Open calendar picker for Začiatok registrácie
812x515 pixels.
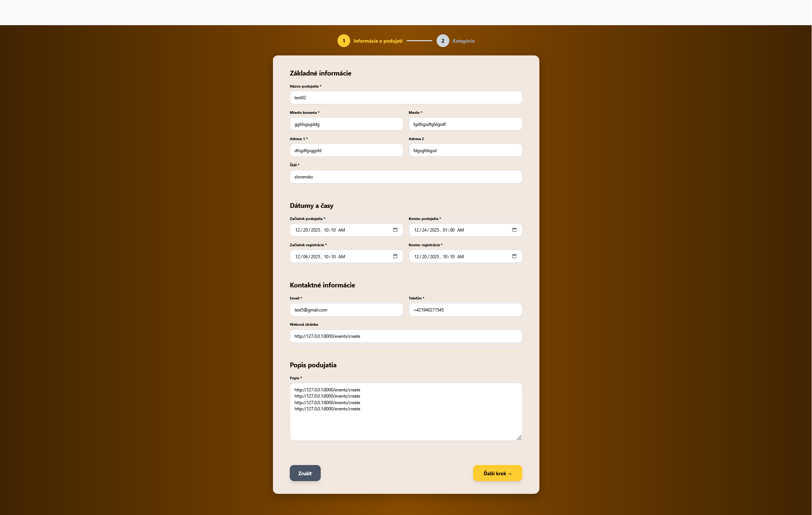coord(395,256)
